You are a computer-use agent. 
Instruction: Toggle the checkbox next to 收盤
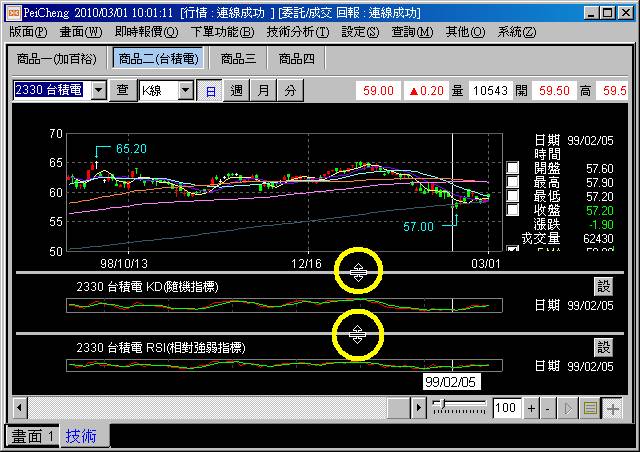pos(513,210)
